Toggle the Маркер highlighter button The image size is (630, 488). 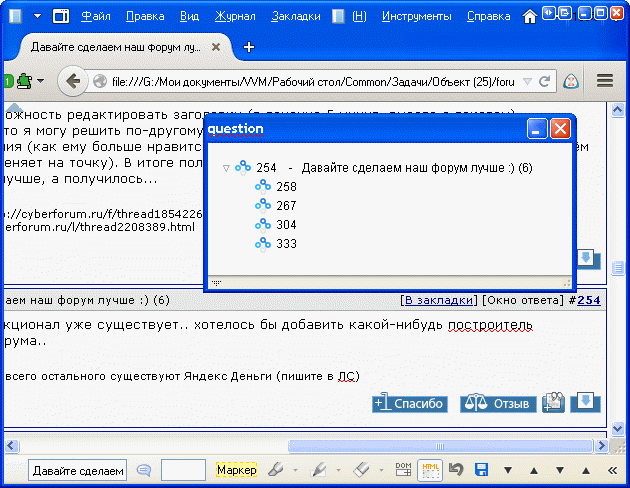[x=236, y=470]
